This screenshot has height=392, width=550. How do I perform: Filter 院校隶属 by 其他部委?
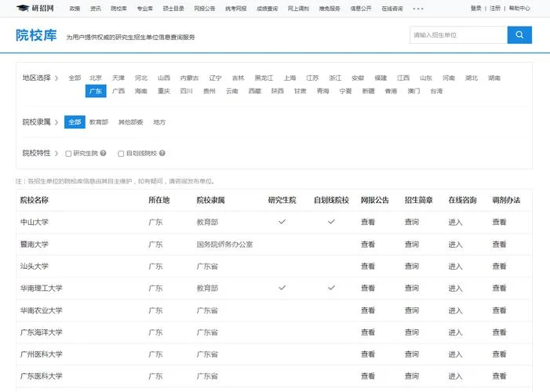pyautogui.click(x=130, y=122)
